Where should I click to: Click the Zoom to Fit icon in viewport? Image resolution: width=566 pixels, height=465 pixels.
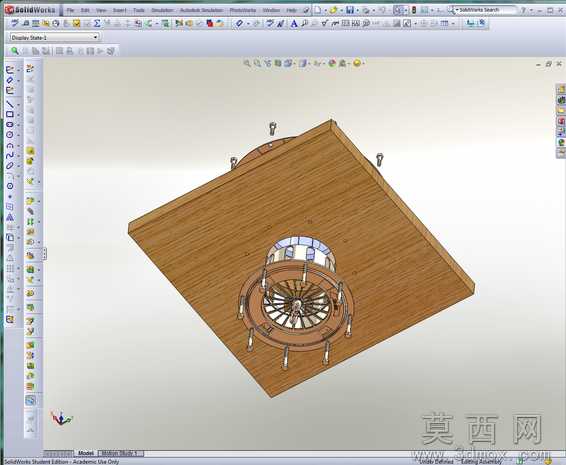pos(247,64)
